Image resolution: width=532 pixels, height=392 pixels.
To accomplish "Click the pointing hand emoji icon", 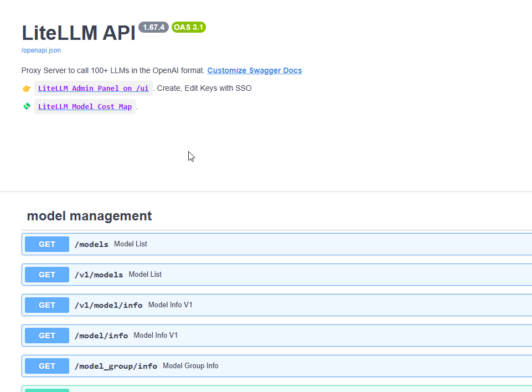I will tap(27, 89).
